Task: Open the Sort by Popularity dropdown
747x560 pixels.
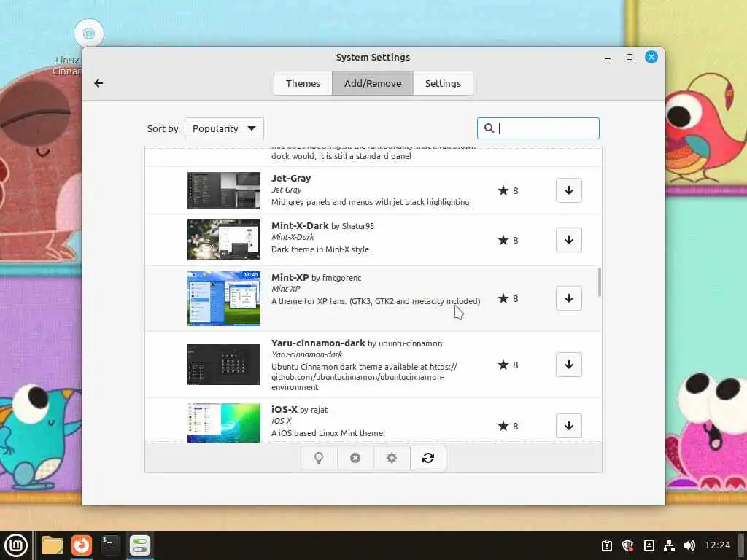Action: point(224,128)
